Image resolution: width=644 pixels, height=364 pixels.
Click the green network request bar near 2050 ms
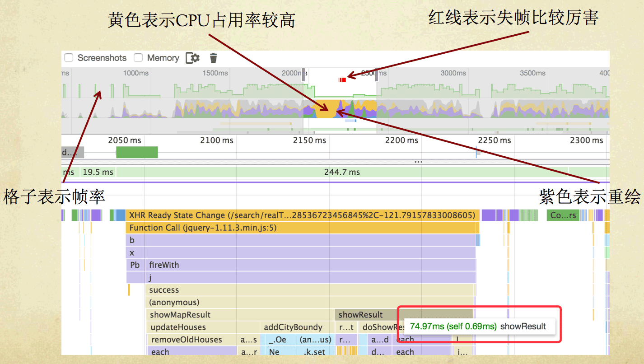(137, 152)
